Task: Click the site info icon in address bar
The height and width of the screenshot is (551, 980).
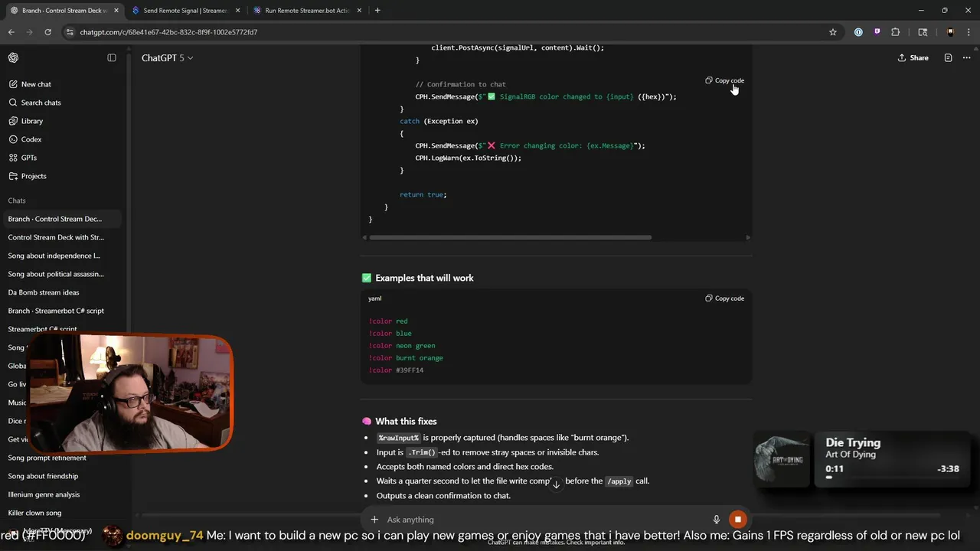Action: pos(70,32)
